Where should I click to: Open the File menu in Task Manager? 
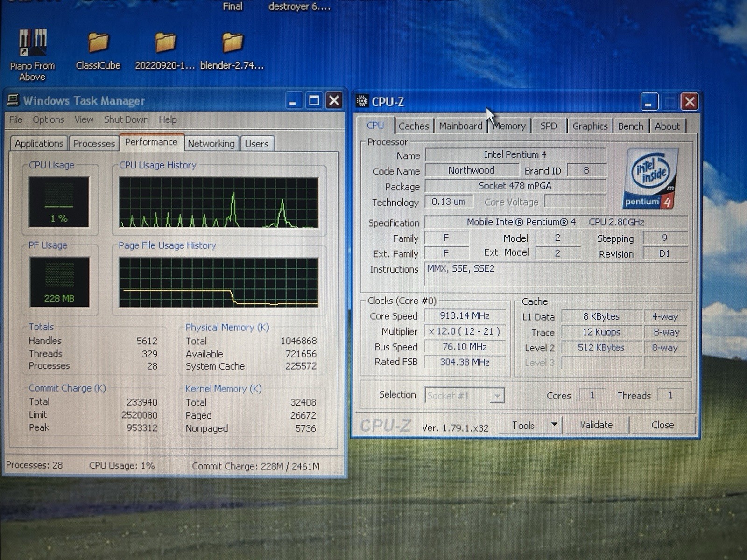point(16,120)
